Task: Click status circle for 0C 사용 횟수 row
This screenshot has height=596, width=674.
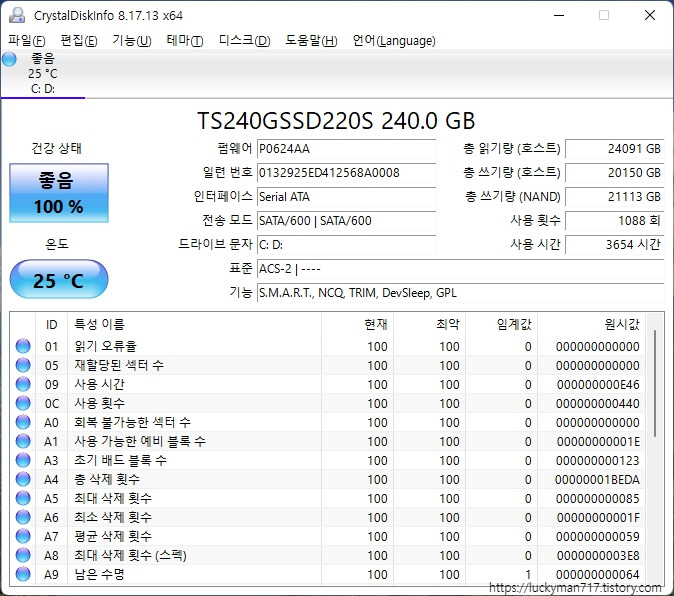Action: 23,403
